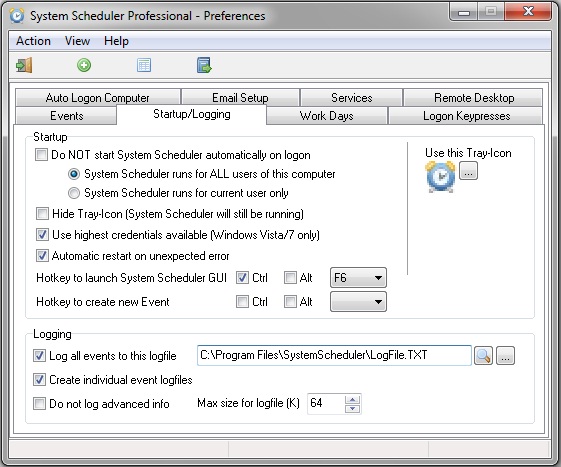The image size is (561, 467).
Task: Switch to the Work Days tab
Action: [x=327, y=116]
